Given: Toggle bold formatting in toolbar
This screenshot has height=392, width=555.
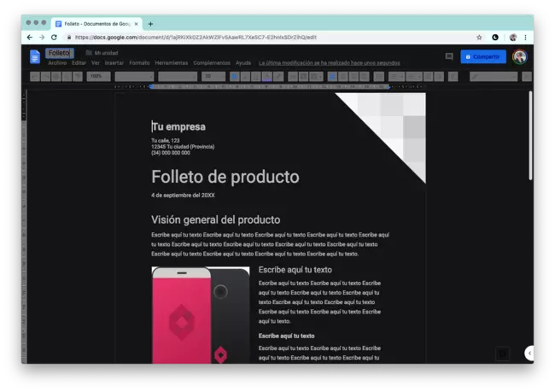Looking at the screenshot, I should pyautogui.click(x=235, y=77).
